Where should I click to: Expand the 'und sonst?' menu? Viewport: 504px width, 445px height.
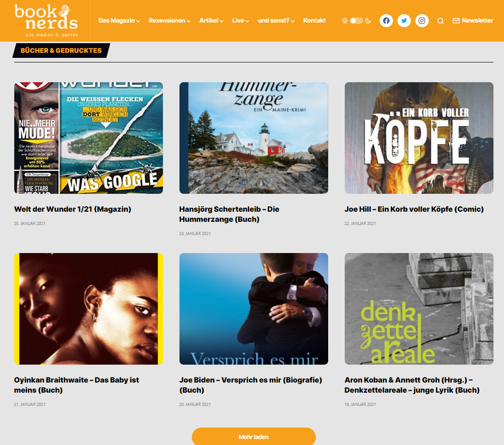pos(276,21)
